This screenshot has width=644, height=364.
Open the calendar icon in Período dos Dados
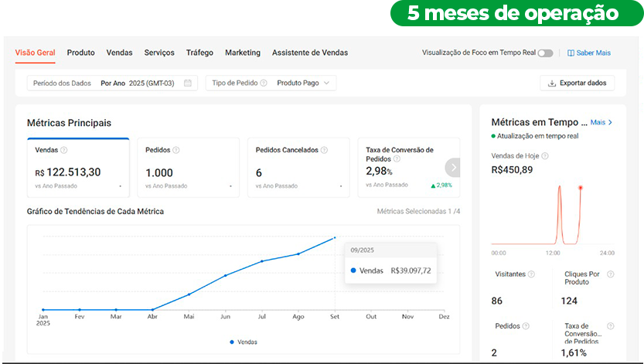(187, 83)
